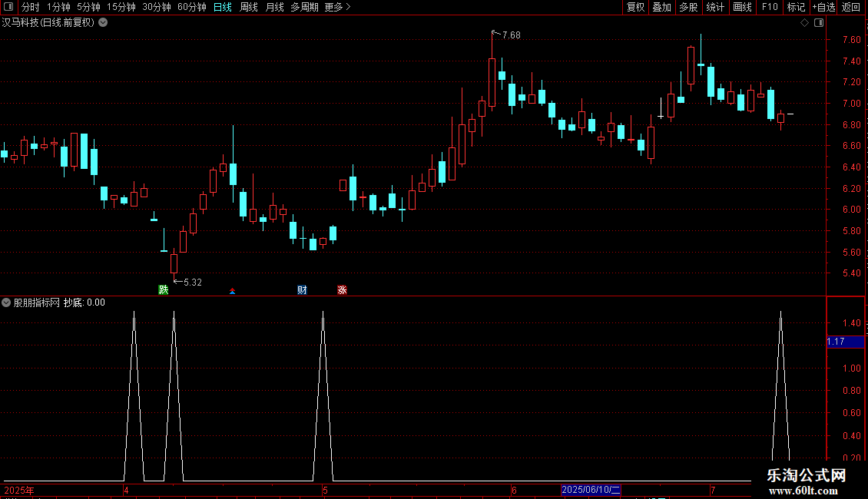
Task: Click month 6 on the time axis
Action: point(514,490)
